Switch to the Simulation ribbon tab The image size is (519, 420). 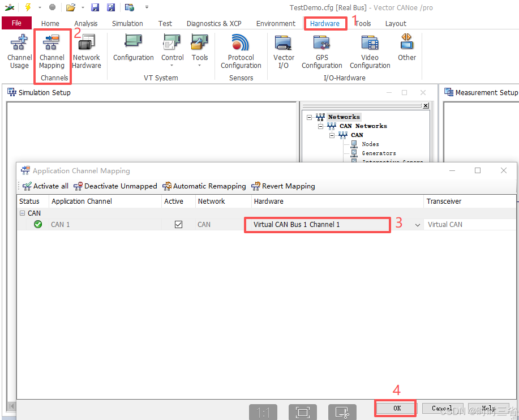(x=127, y=24)
